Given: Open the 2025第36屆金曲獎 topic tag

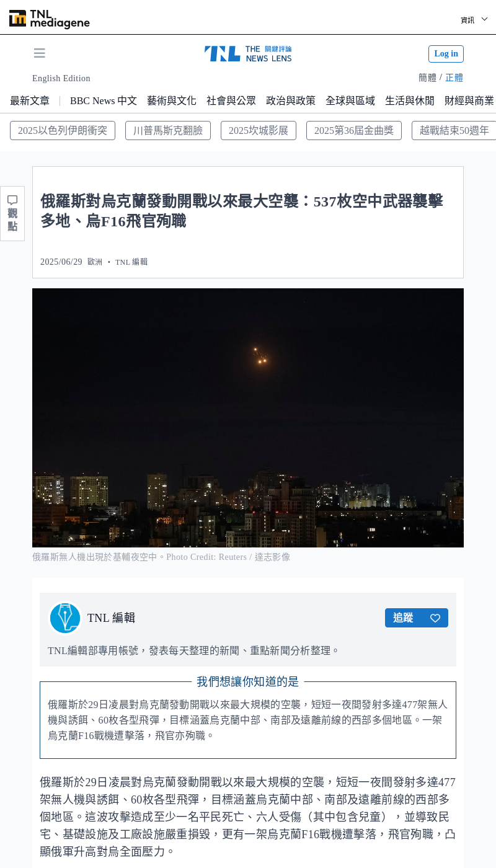Looking at the screenshot, I should [354, 130].
